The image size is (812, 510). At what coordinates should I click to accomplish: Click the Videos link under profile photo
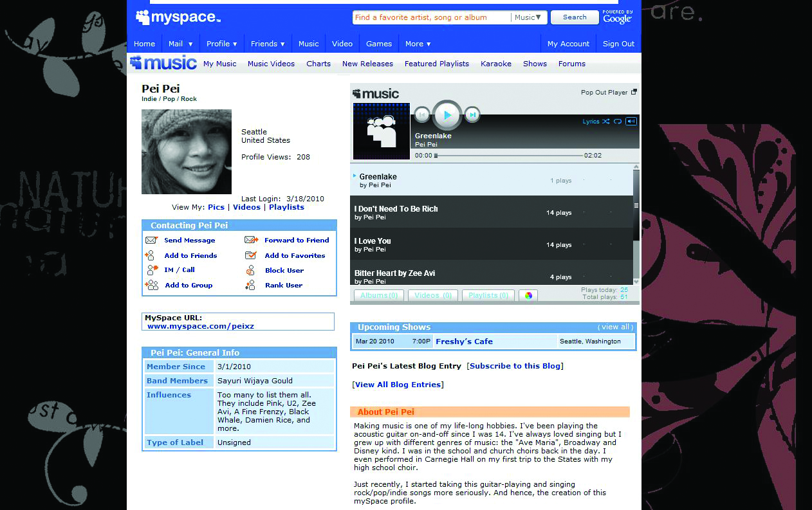click(x=247, y=207)
